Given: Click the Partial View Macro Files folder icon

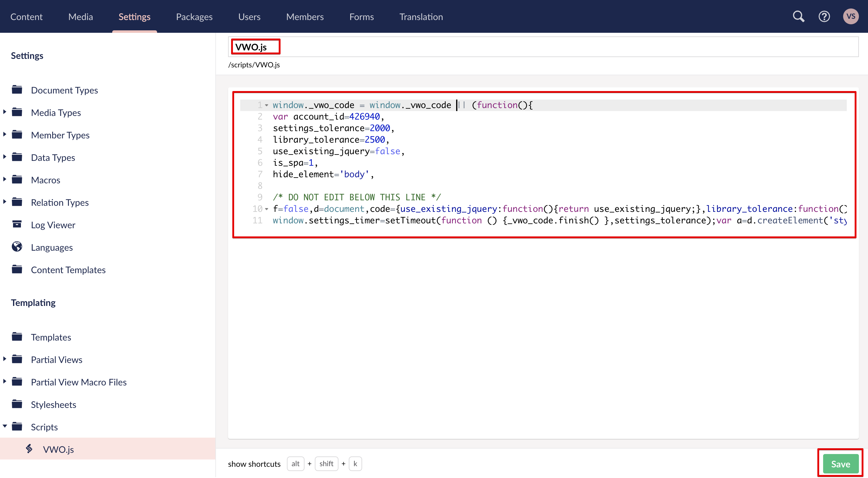Looking at the screenshot, I should pyautogui.click(x=17, y=382).
